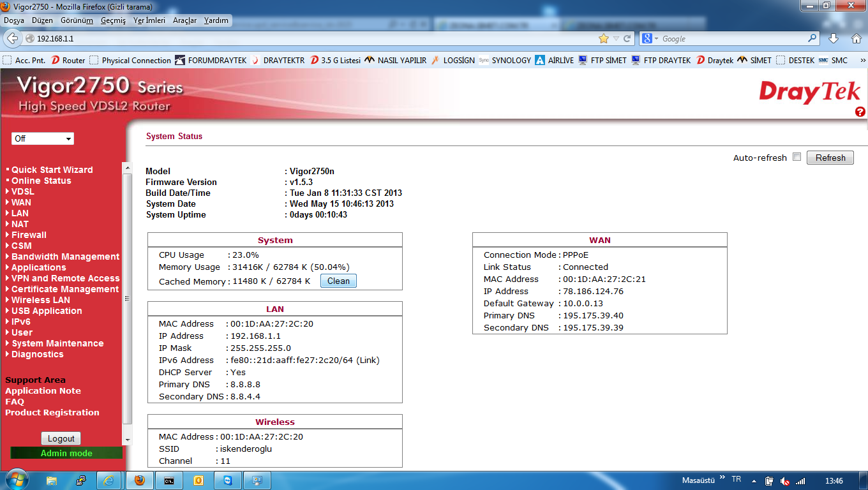Click the red help question mark icon
This screenshot has width=868, height=490.
[x=860, y=112]
